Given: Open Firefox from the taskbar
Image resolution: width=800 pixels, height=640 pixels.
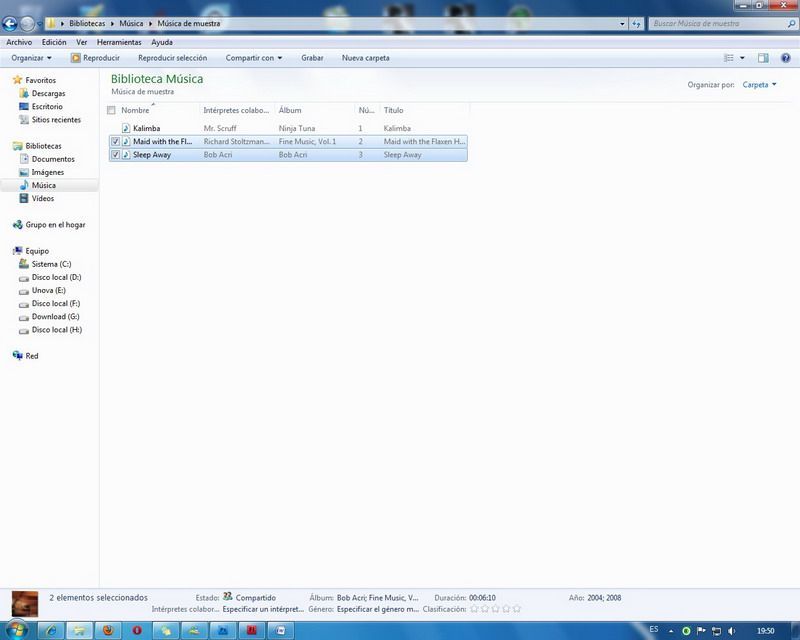Looking at the screenshot, I should pyautogui.click(x=108, y=630).
